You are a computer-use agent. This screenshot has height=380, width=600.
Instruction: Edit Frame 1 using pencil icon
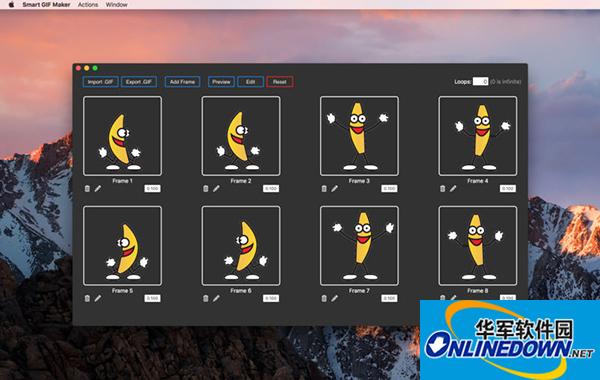pyautogui.click(x=98, y=188)
